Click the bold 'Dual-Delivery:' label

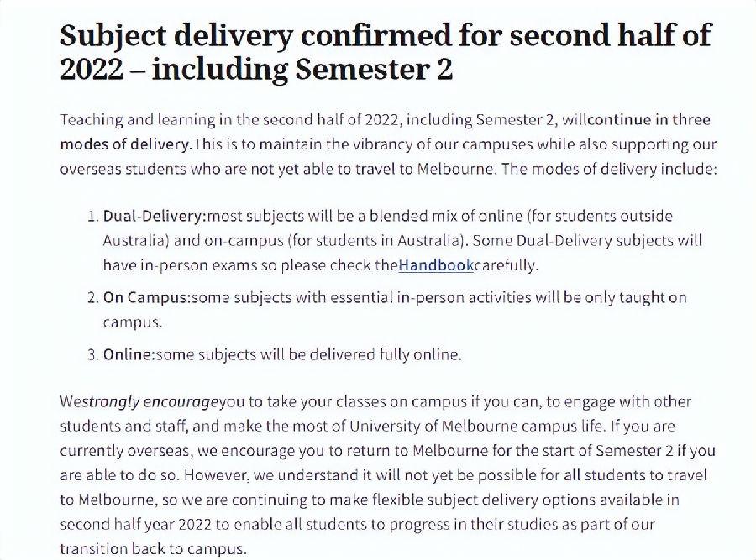155,217
